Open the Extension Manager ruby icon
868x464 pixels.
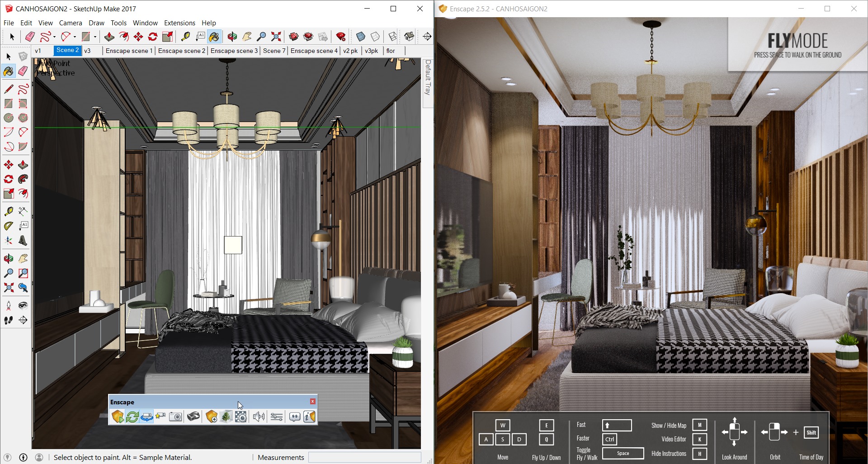tap(341, 36)
